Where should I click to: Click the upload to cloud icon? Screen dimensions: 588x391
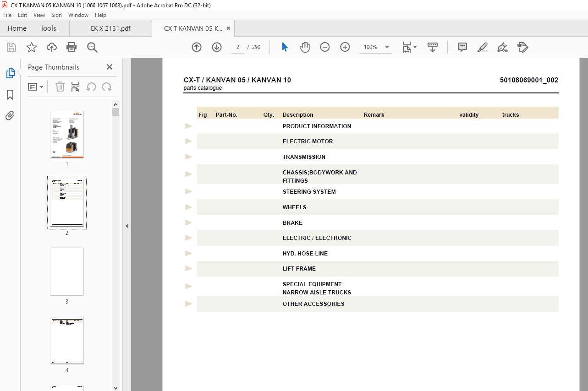click(x=52, y=47)
